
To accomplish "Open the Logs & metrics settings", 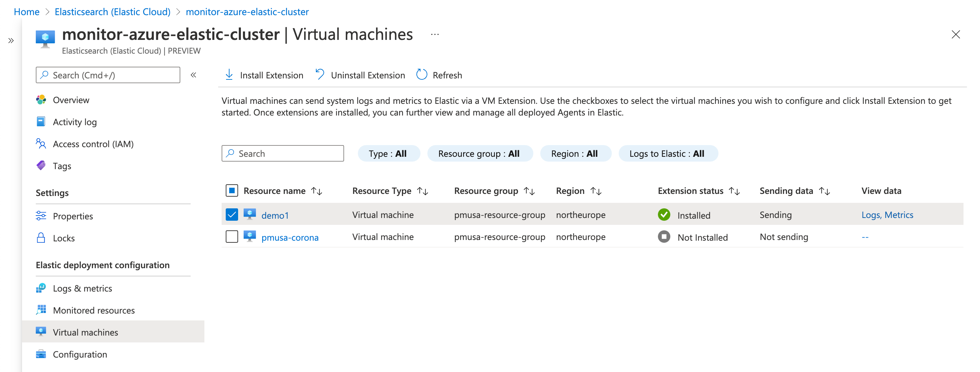I will tap(83, 288).
